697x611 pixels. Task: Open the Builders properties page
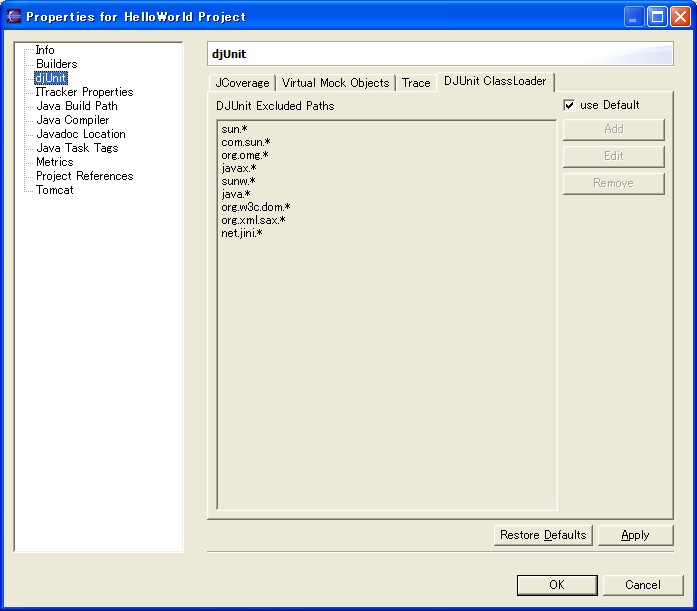pyautogui.click(x=56, y=64)
